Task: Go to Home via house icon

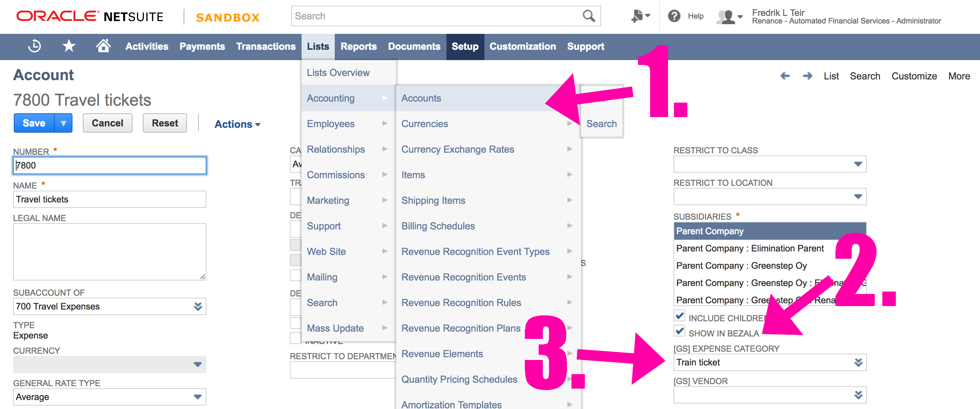Action: click(103, 46)
